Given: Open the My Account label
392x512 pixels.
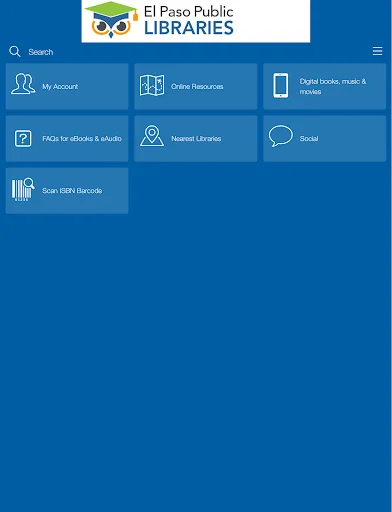Looking at the screenshot, I should (x=60, y=87).
